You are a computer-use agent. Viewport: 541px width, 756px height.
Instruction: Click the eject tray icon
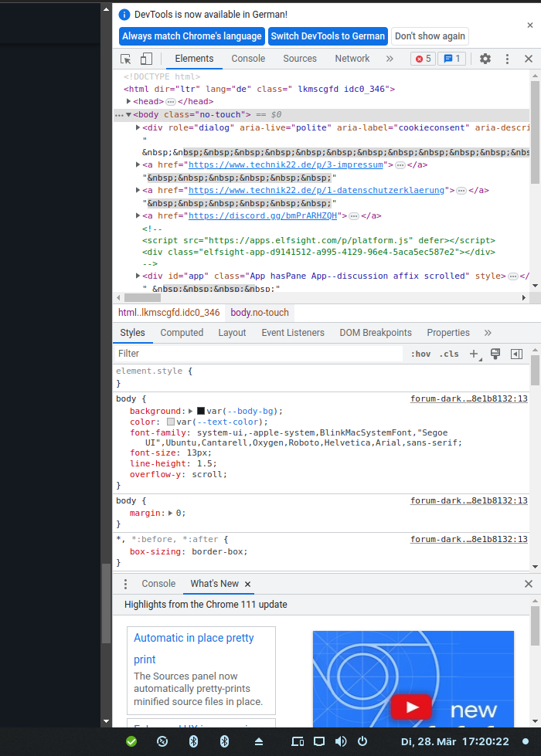(x=259, y=741)
